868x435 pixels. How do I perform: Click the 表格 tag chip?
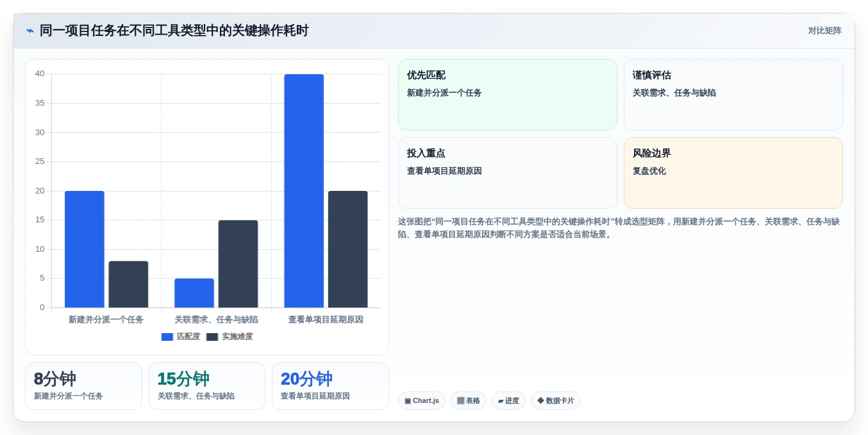pyautogui.click(x=469, y=401)
